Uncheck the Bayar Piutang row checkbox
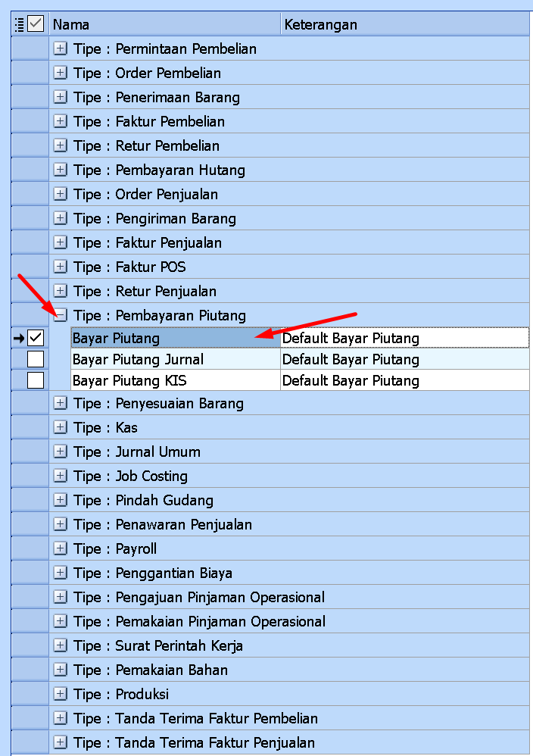Screen dimensions: 533x756 click(x=36, y=338)
